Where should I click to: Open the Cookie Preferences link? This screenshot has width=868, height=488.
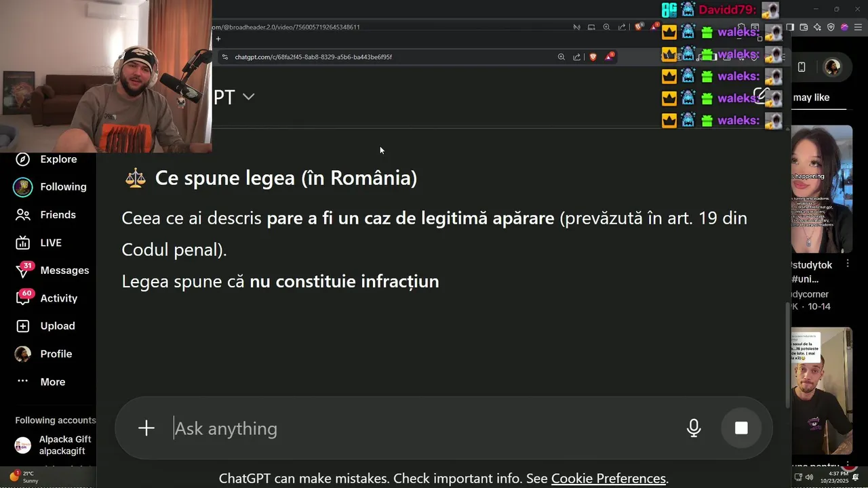[x=608, y=479]
